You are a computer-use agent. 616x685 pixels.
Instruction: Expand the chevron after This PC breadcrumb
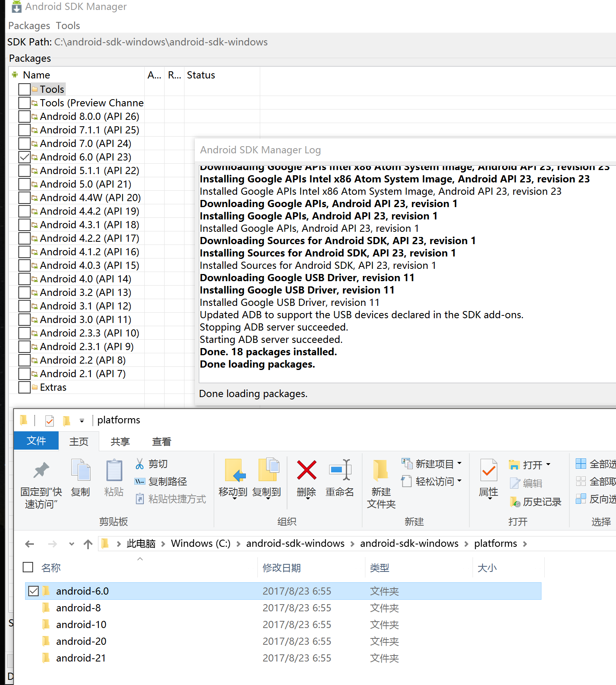(163, 544)
